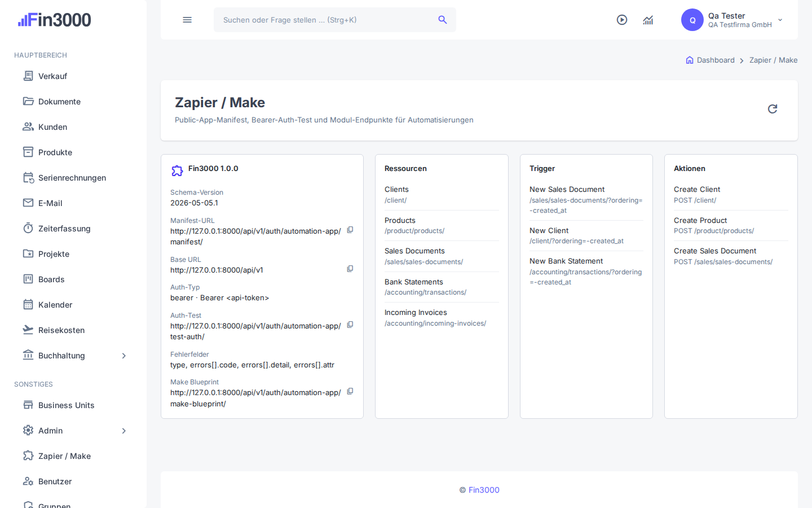Screen dimensions: 812x508
Task: Click the Projekte folder-star icon
Action: [x=28, y=253]
